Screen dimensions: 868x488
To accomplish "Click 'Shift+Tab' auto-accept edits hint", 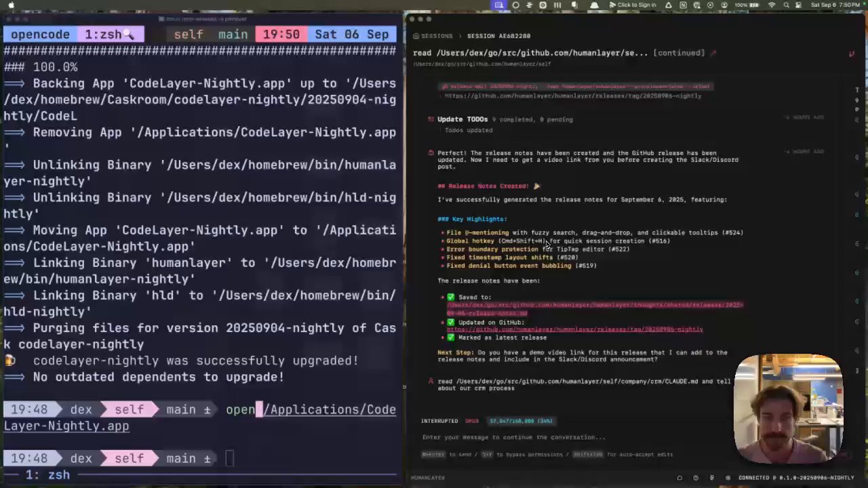I will (x=589, y=455).
